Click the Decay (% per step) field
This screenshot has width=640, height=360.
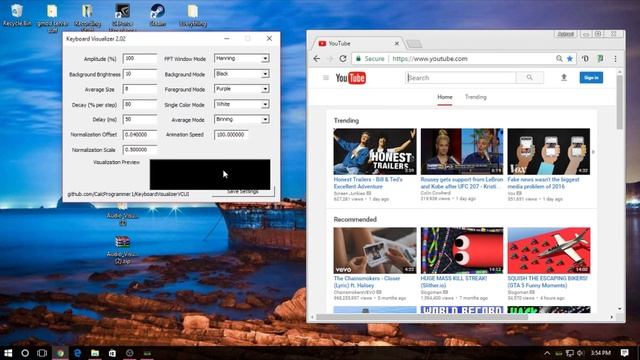[x=140, y=105]
